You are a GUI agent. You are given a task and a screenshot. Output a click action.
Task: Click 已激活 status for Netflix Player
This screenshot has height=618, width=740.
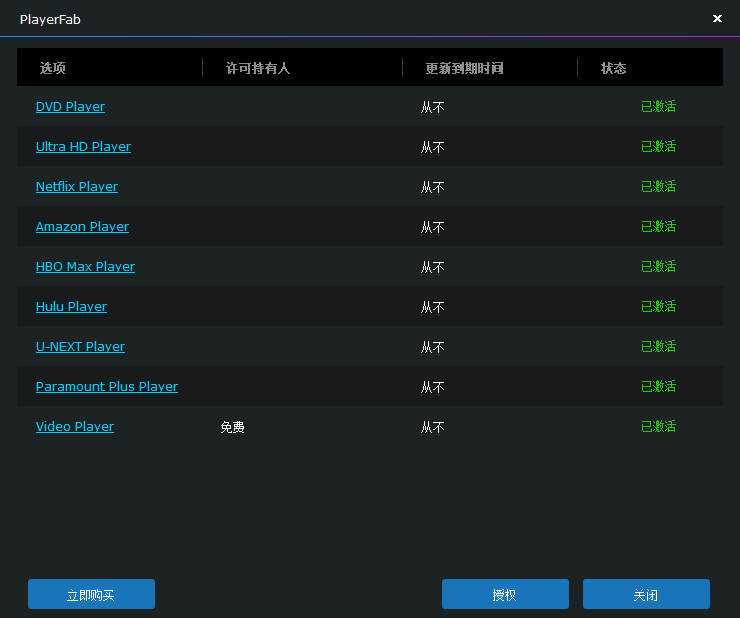click(658, 186)
